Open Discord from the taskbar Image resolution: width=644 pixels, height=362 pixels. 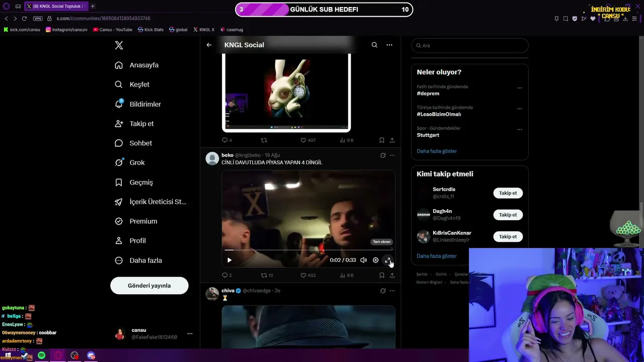click(x=91, y=355)
